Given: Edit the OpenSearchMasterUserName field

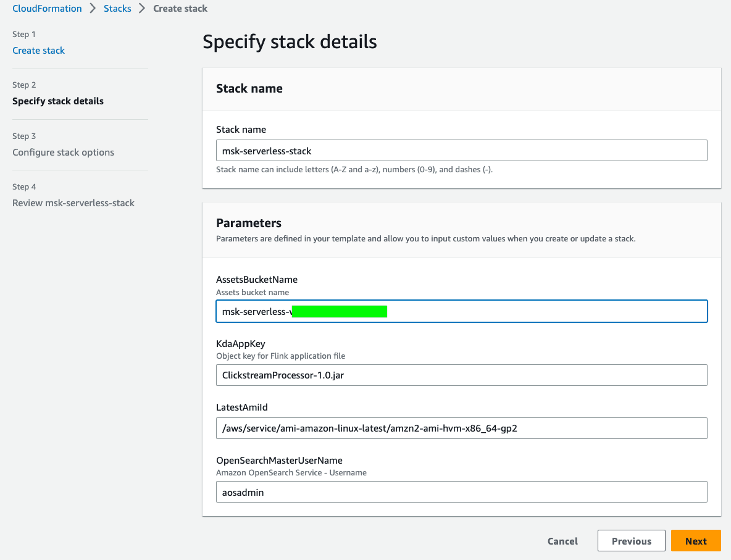Looking at the screenshot, I should (462, 492).
